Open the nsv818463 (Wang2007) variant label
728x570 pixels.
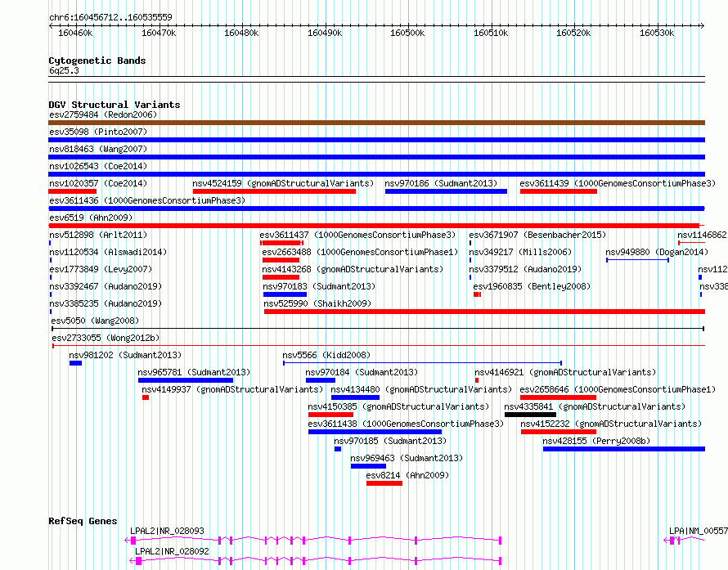coord(98,149)
